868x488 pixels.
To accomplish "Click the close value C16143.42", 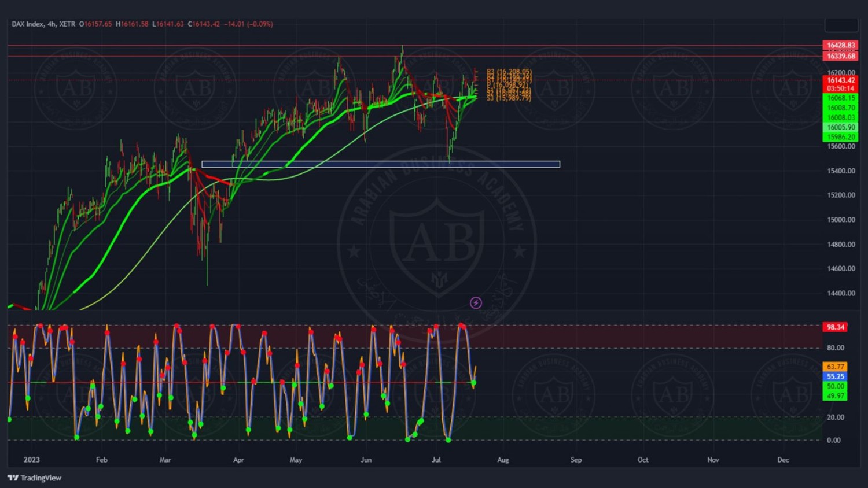I will click(x=204, y=24).
